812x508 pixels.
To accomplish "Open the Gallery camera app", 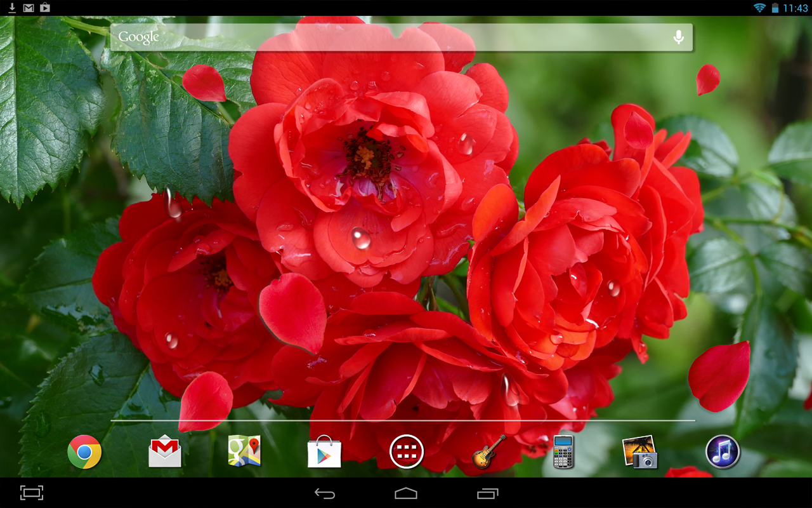I will tap(640, 451).
